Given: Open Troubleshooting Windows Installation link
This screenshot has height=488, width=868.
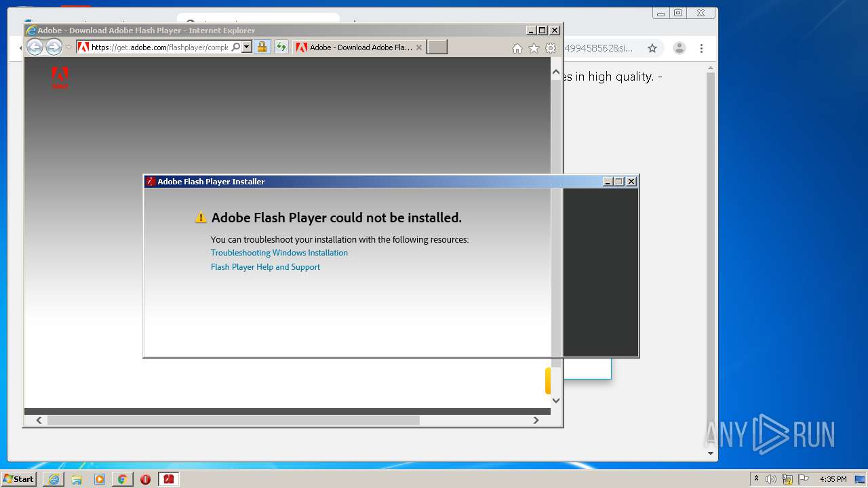Looking at the screenshot, I should 279,253.
